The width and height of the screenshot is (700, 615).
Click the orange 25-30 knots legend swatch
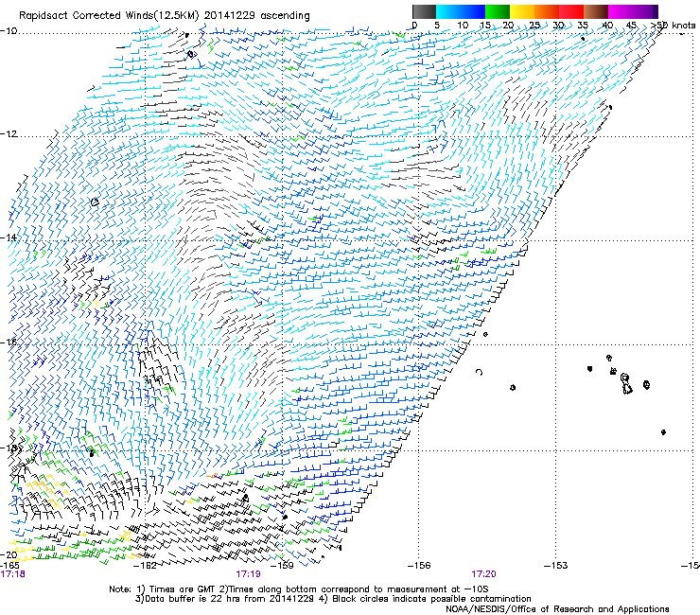547,11
